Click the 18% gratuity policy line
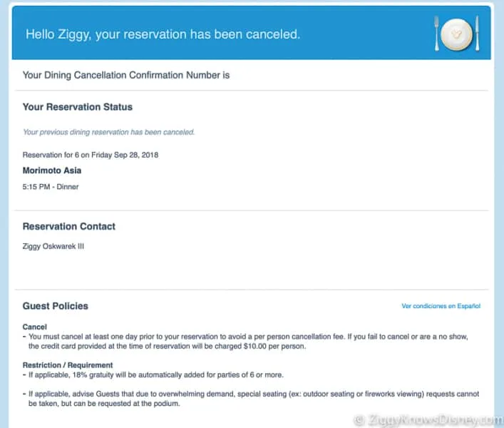This screenshot has height=428, width=504. point(153,375)
